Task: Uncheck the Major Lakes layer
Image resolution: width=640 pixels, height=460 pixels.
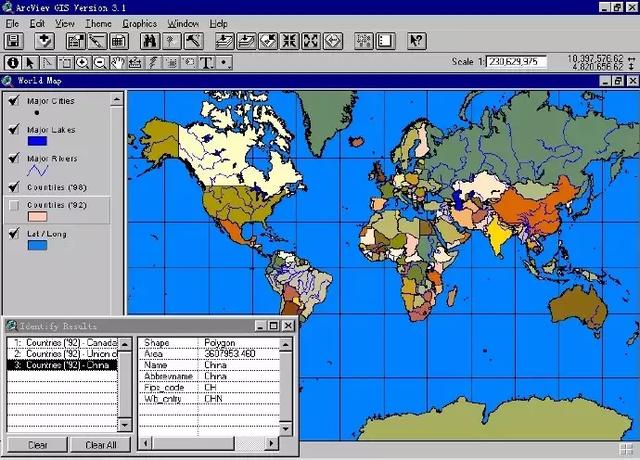Action: [13, 129]
